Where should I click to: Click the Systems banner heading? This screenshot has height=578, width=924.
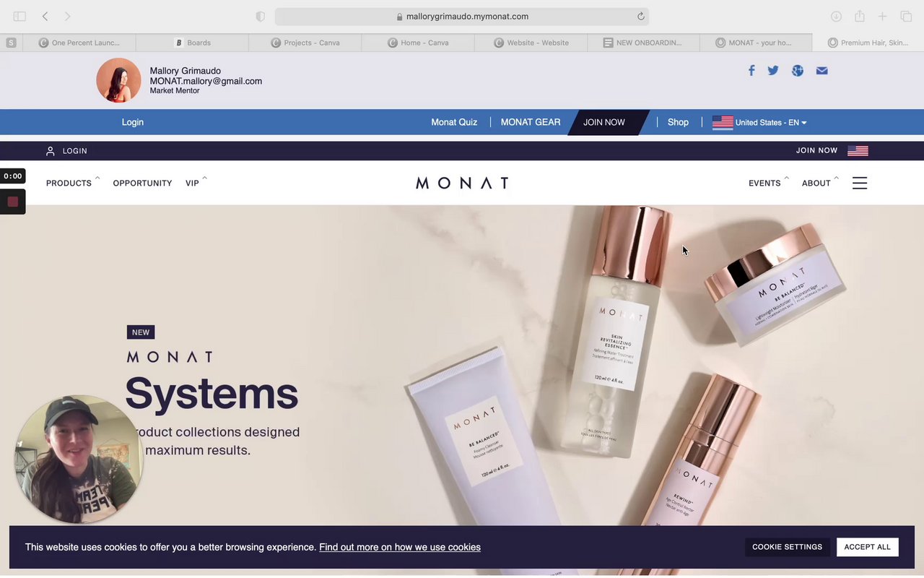212,393
